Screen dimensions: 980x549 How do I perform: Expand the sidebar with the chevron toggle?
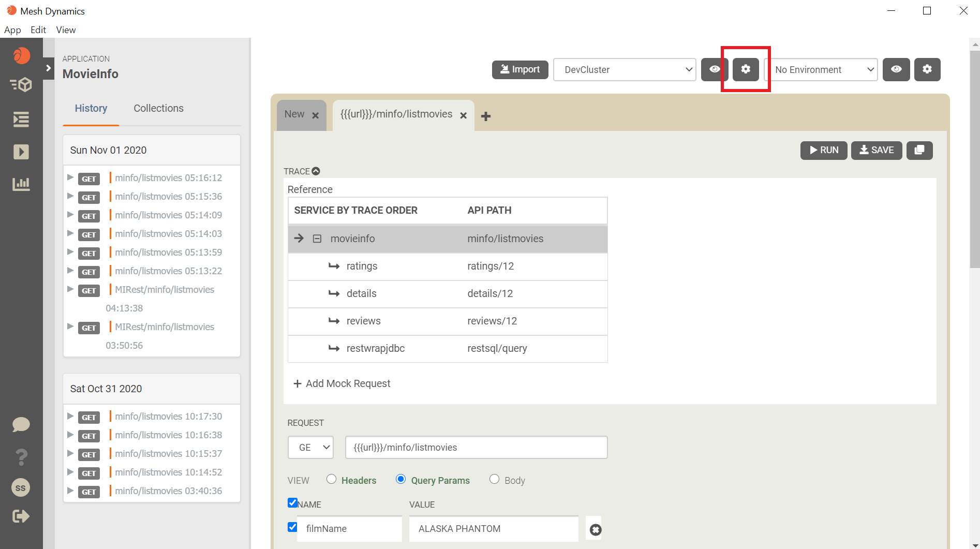tap(49, 68)
